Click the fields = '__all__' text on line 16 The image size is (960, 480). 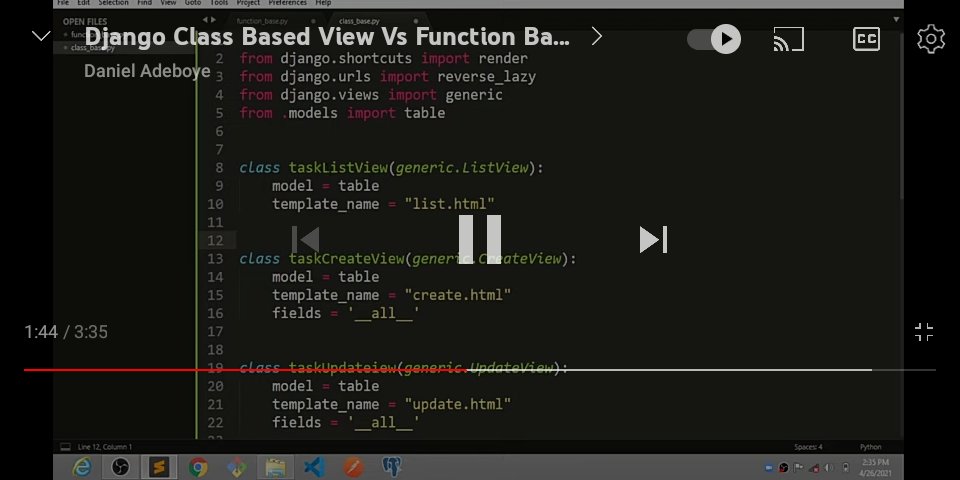click(x=346, y=313)
